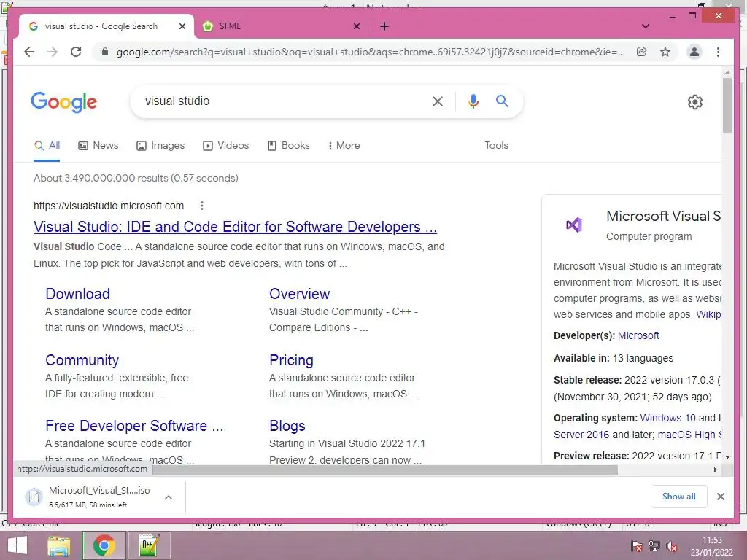Open the Blogs sitelink
The width and height of the screenshot is (747, 560).
pos(287,426)
